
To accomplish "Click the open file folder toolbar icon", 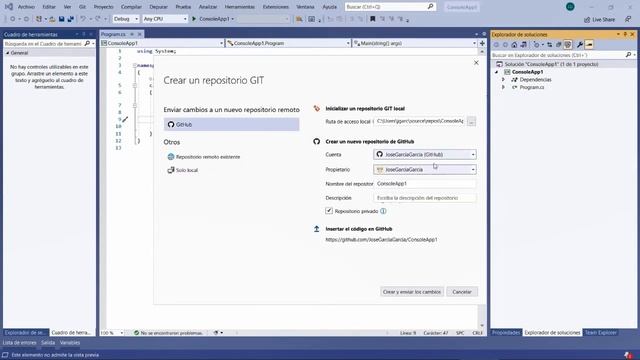I will [x=52, y=19].
